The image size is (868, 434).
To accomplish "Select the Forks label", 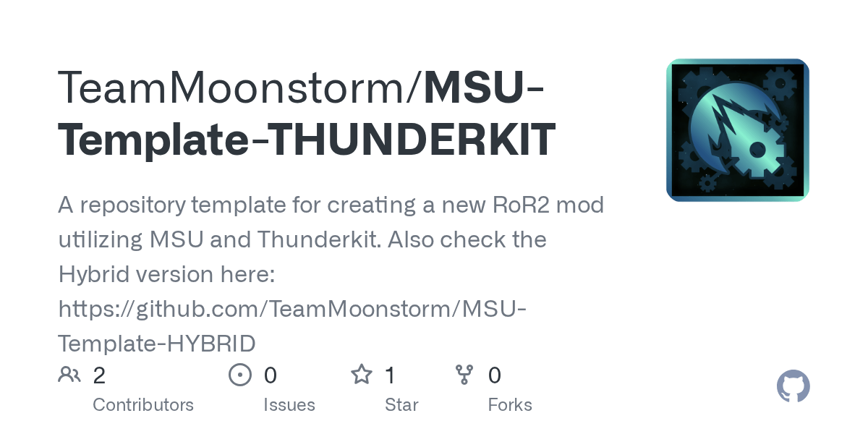I will click(x=510, y=404).
